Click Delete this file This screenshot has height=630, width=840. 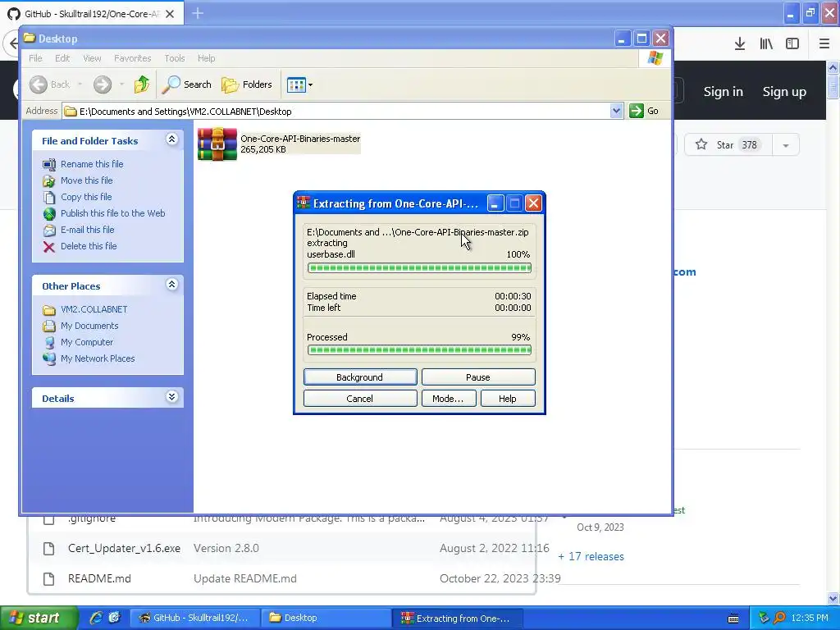[89, 246]
